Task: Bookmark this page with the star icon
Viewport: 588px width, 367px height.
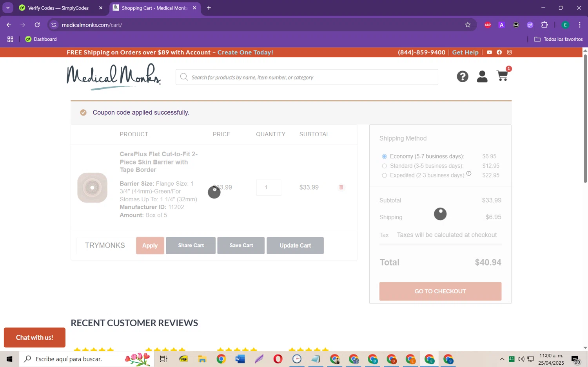Action: coord(468,25)
